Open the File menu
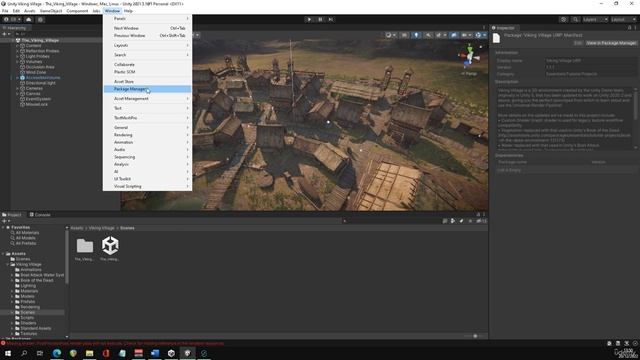Image resolution: width=640 pixels, height=360 pixels. click(5, 11)
